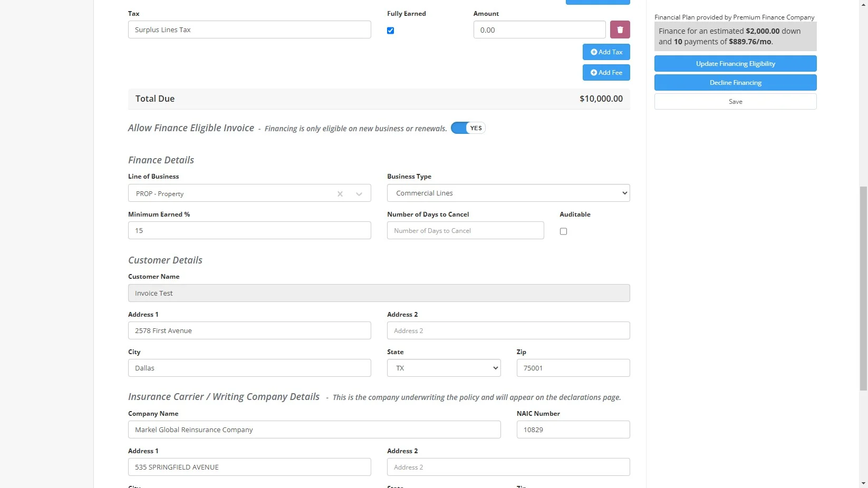Focus the Surplus Lines Tax field
The image size is (868, 488).
pos(249,30)
